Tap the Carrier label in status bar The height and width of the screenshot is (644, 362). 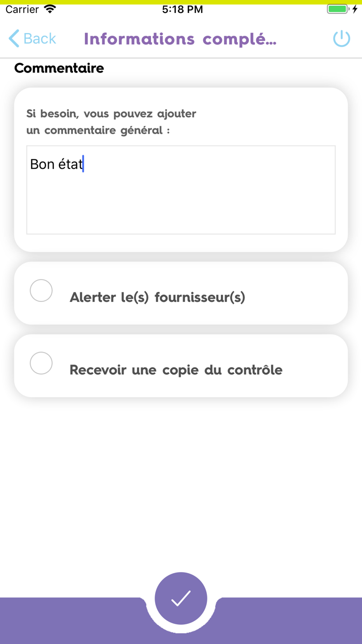point(21,8)
